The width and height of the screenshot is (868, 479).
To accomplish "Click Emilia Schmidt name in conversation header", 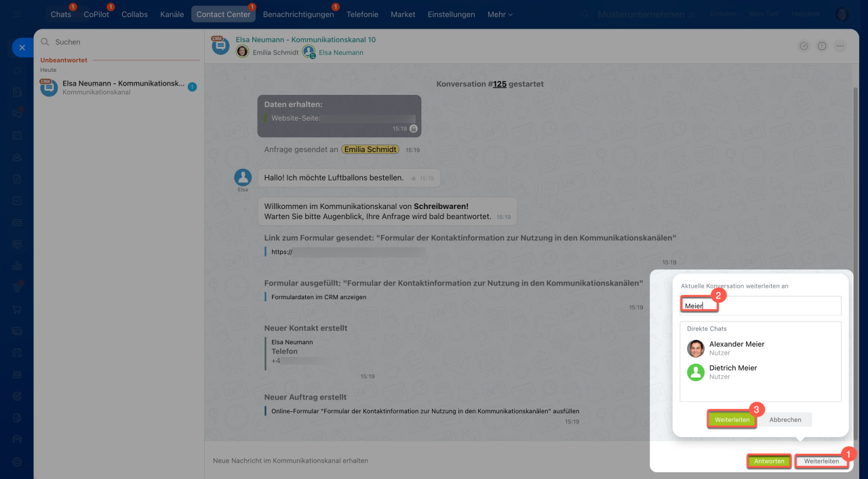I will click(x=275, y=52).
